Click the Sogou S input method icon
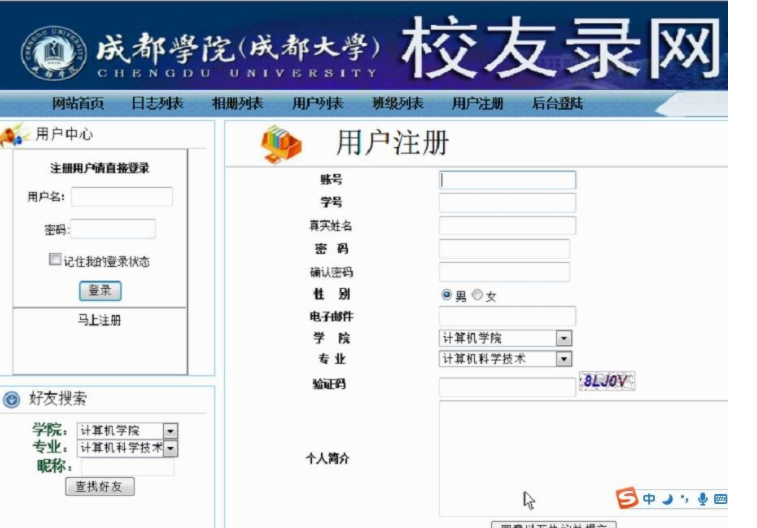This screenshot has height=528, width=757. pyautogui.click(x=627, y=498)
